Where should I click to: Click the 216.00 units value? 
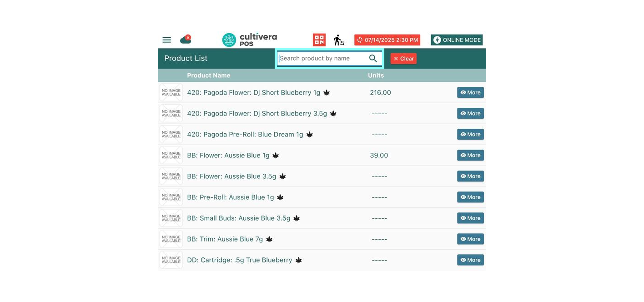tap(380, 92)
